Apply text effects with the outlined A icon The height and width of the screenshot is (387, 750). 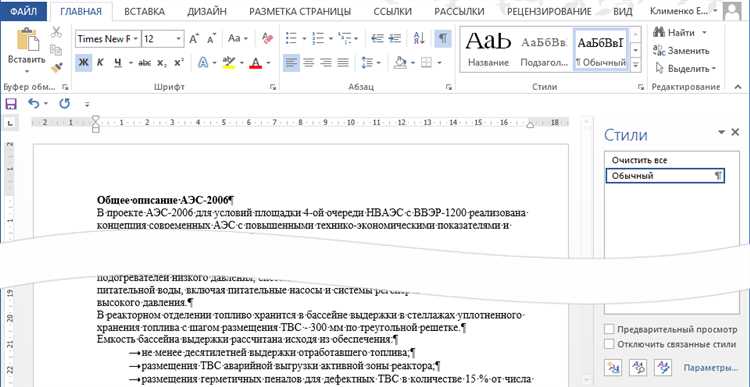[203, 63]
